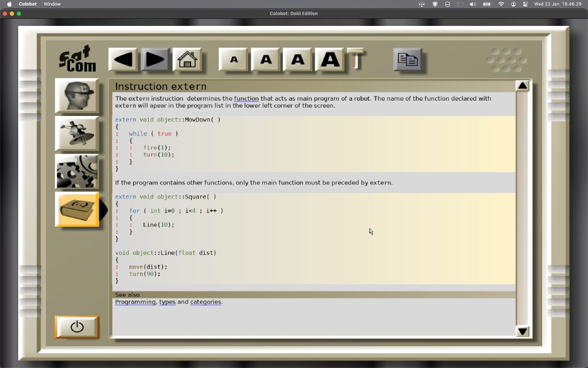Select the largest font size

pos(329,58)
